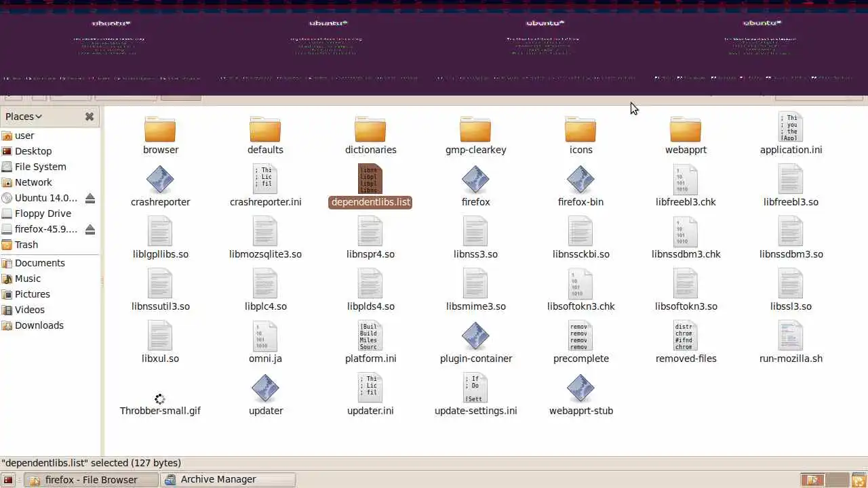Click the show desktop taskbar icon
The image size is (868, 488).
[x=8, y=480]
